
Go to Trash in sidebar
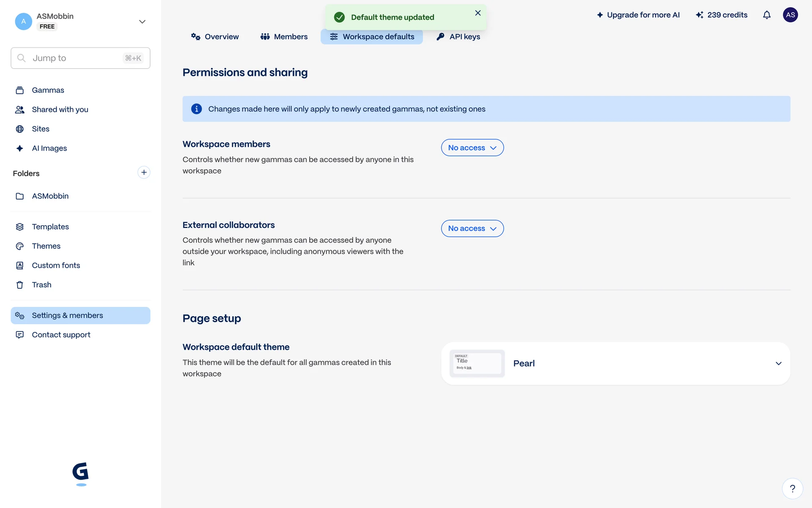coord(41,285)
